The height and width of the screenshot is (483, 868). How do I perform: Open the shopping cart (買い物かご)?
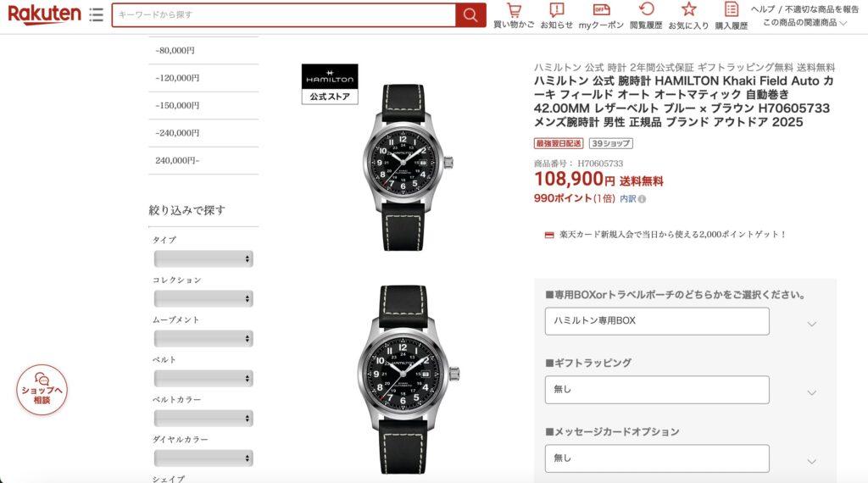(514, 15)
